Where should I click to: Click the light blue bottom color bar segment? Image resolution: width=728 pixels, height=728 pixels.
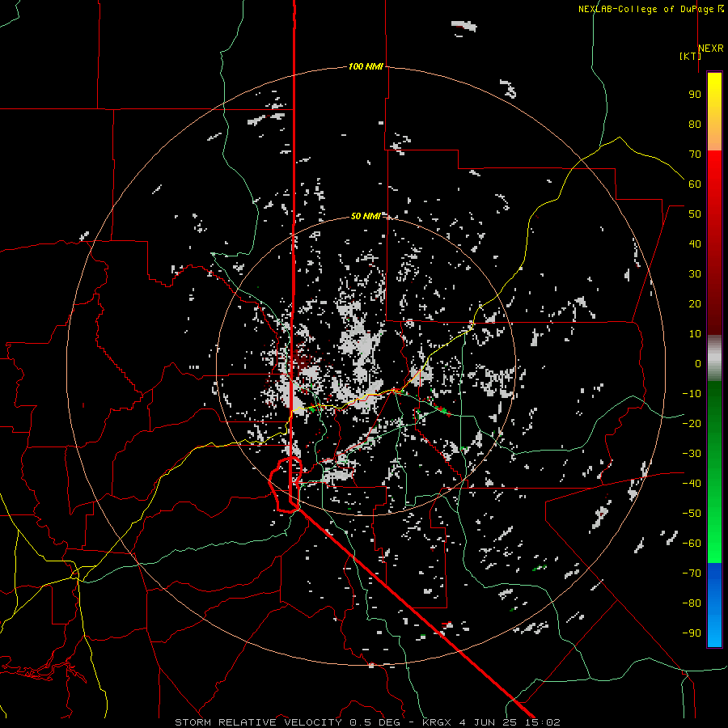[x=714, y=632]
